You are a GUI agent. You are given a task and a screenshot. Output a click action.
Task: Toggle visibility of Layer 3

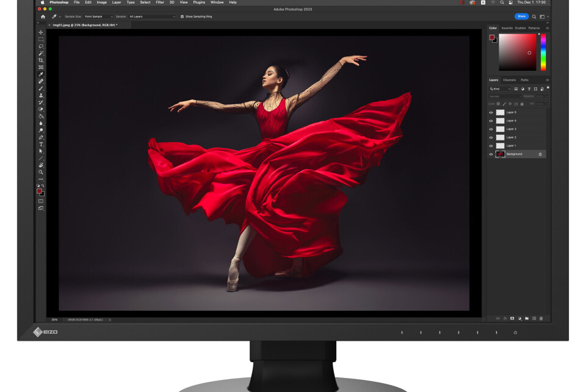point(490,129)
